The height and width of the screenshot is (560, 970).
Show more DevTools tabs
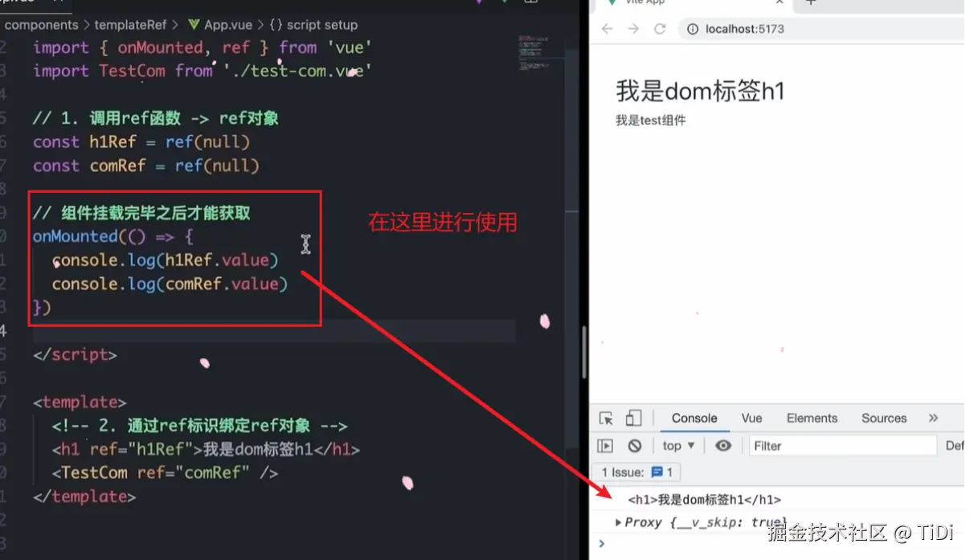coord(933,419)
